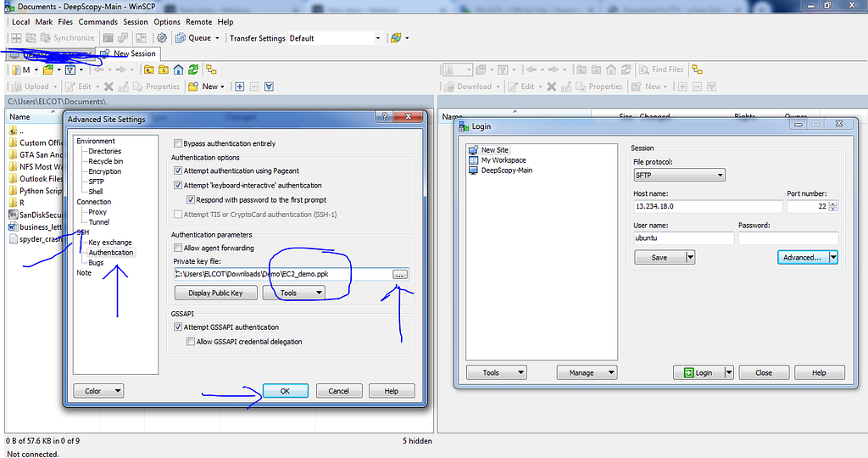Create New item in local panel
Viewport: 868px width, 458px height.
206,87
